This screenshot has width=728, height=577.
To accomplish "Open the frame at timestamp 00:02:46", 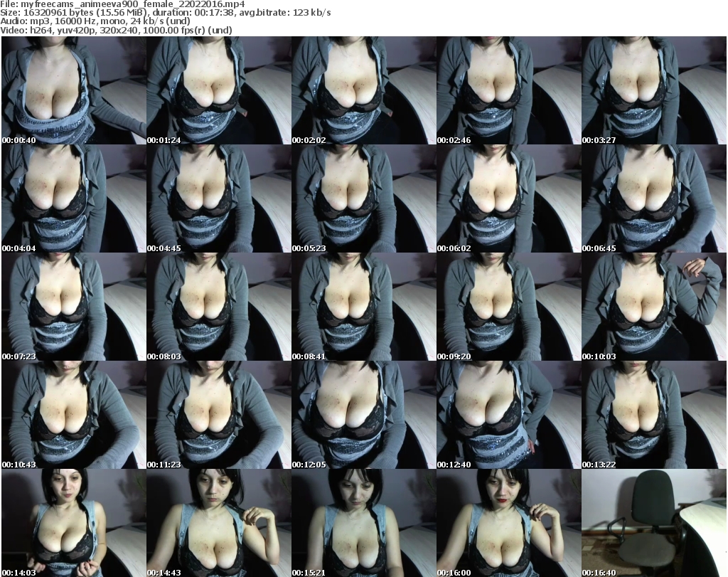I will pyautogui.click(x=509, y=90).
